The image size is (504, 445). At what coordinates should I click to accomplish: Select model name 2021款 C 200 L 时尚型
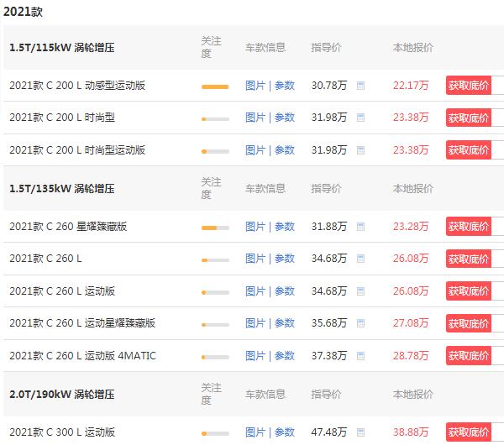pos(62,118)
